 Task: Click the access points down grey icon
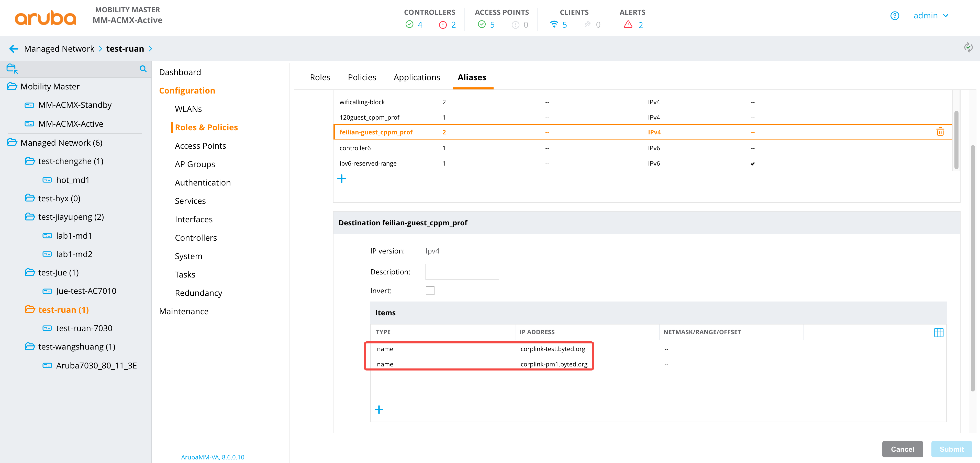pos(516,25)
